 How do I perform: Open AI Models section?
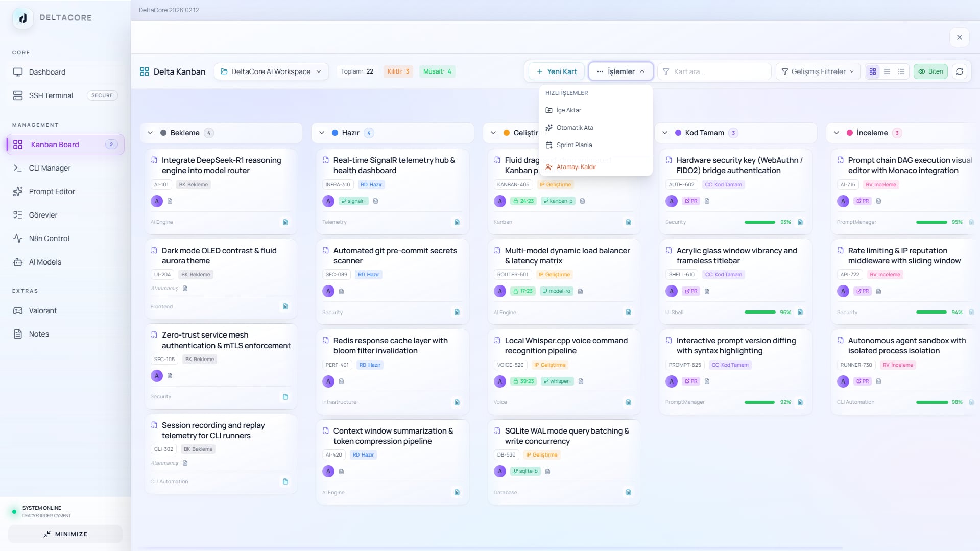65,262
